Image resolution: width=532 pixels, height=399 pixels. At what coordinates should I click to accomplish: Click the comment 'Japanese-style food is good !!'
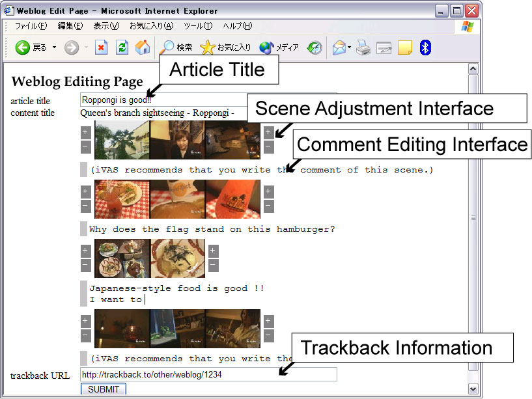point(176,288)
